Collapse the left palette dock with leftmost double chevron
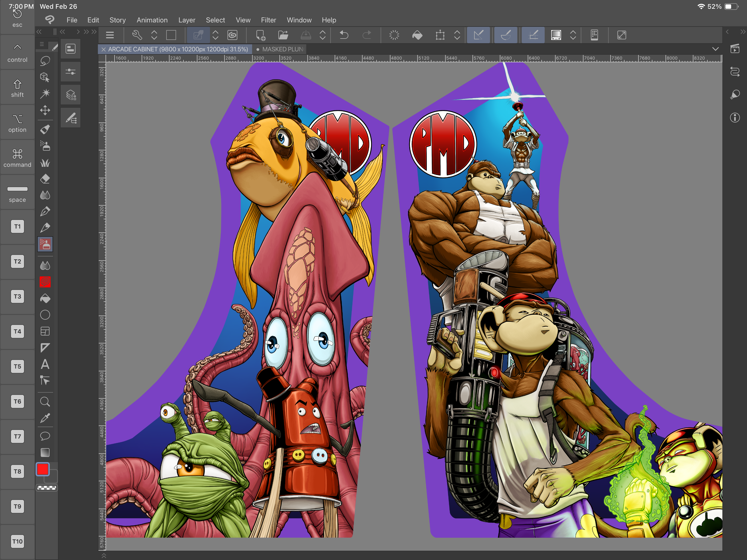This screenshot has height=560, width=747. coord(39,32)
